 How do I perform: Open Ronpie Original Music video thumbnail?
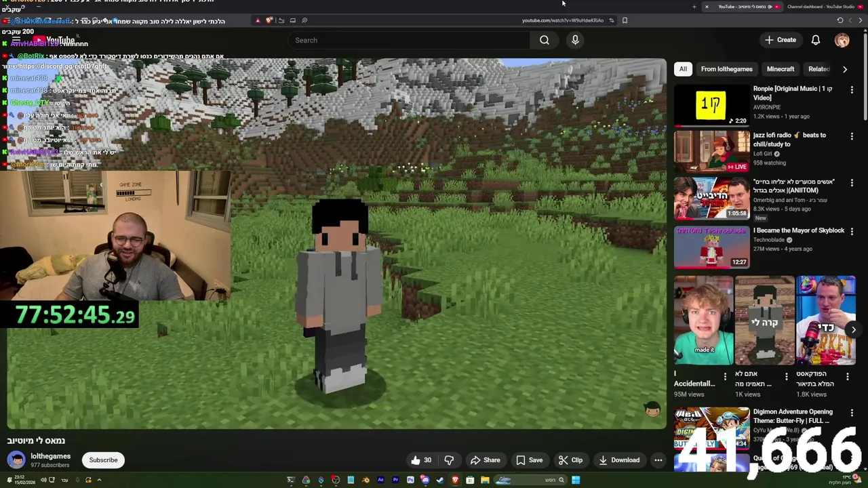pyautogui.click(x=711, y=105)
